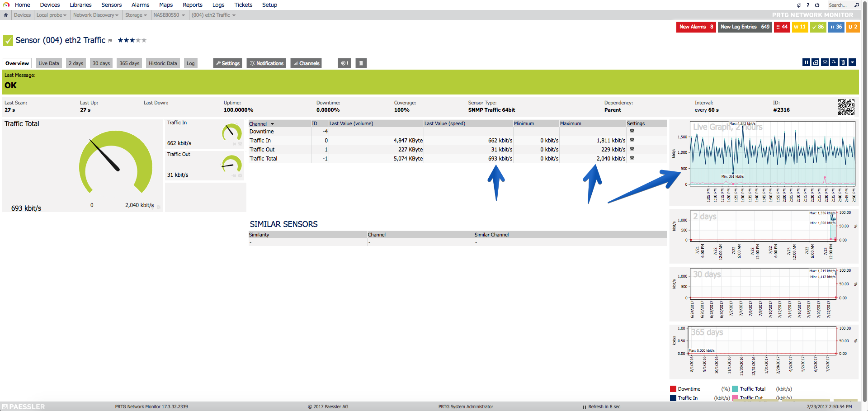Click the power logout icon
Screen dimensions: 868x411
[x=817, y=5]
